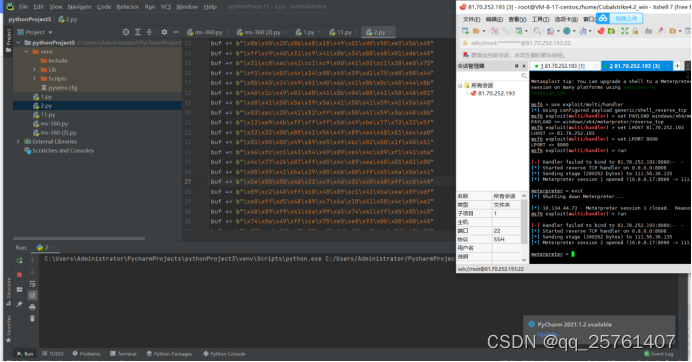The image size is (692, 362).
Task: Click expand all icon in Project panel
Action: [138, 32]
